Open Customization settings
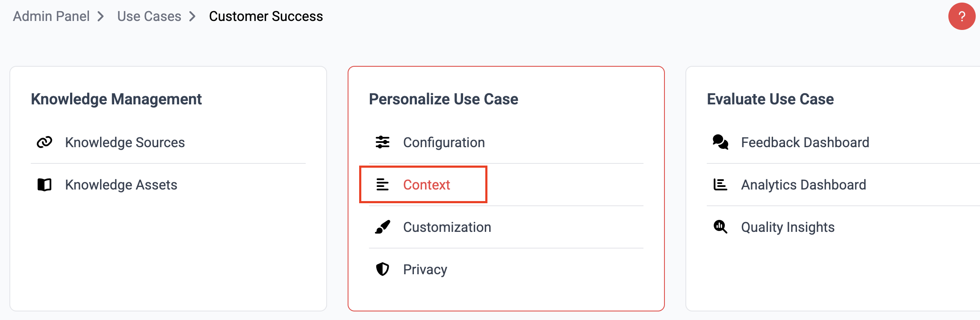The image size is (980, 320). point(447,227)
